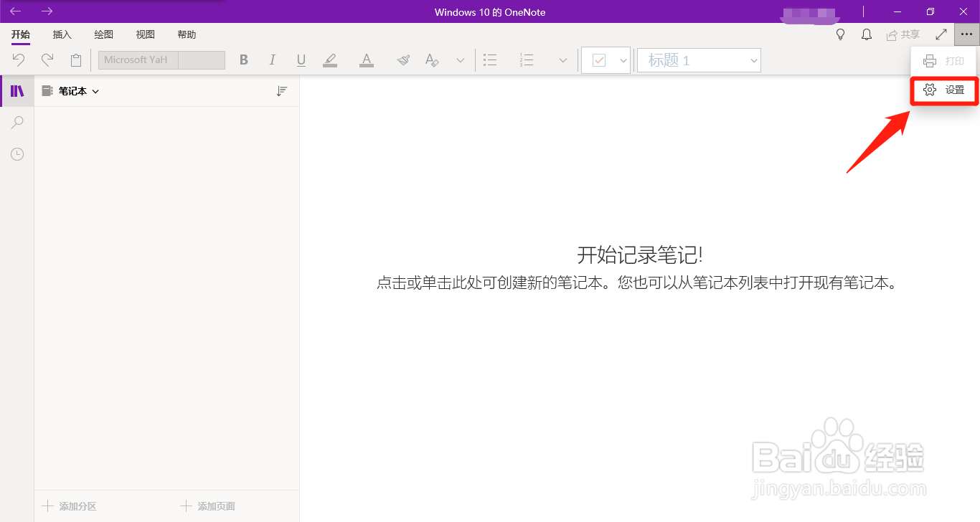Apply text highlight color
This screenshot has width=980, height=522.
click(x=330, y=60)
